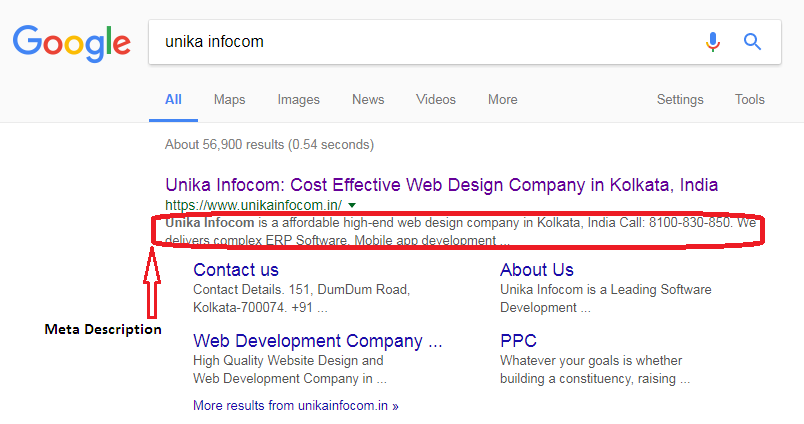Expand the dropdown arrow next to the URL
This screenshot has height=424, width=804.
(352, 205)
